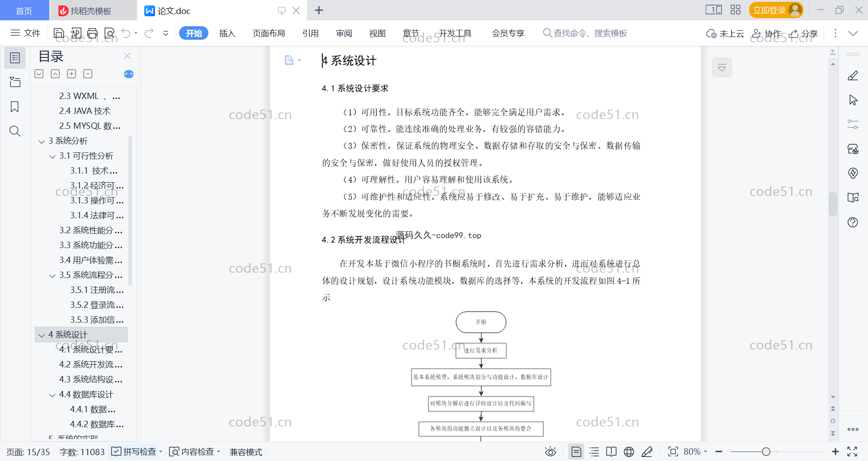Open 内容检查 dropdown

219,452
